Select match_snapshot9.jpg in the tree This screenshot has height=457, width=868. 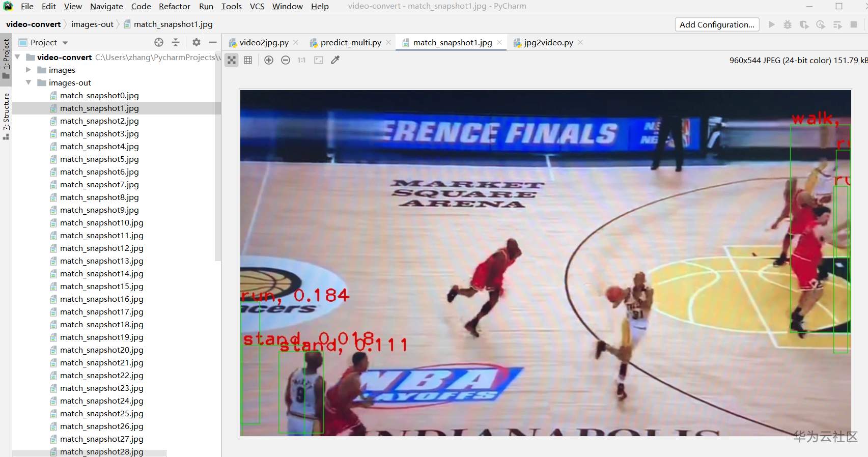coord(99,210)
